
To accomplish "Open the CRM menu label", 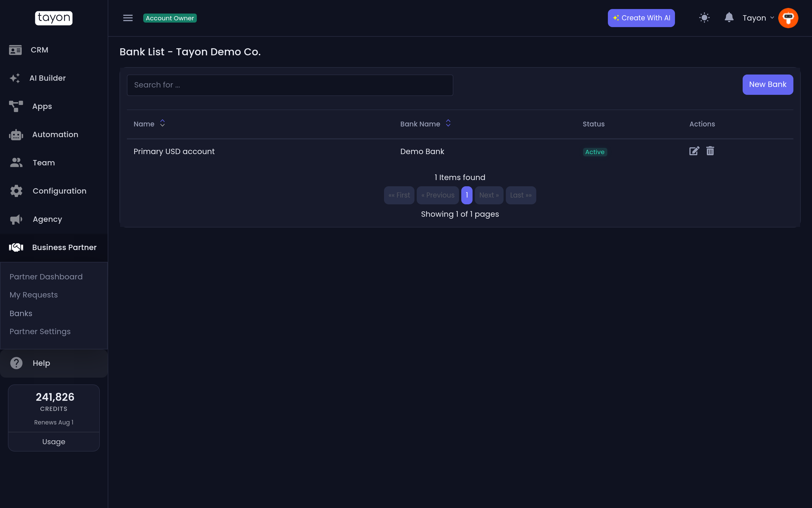I will [39, 50].
